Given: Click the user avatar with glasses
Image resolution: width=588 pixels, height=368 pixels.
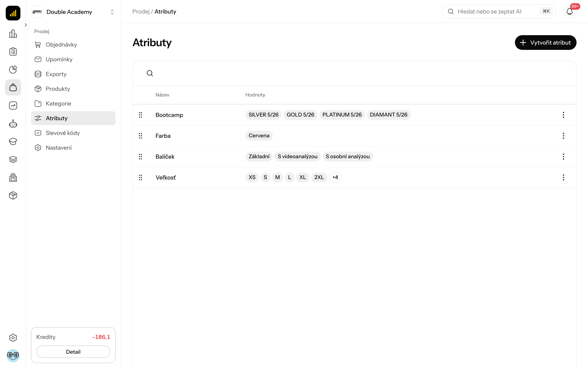Looking at the screenshot, I should point(13,356).
